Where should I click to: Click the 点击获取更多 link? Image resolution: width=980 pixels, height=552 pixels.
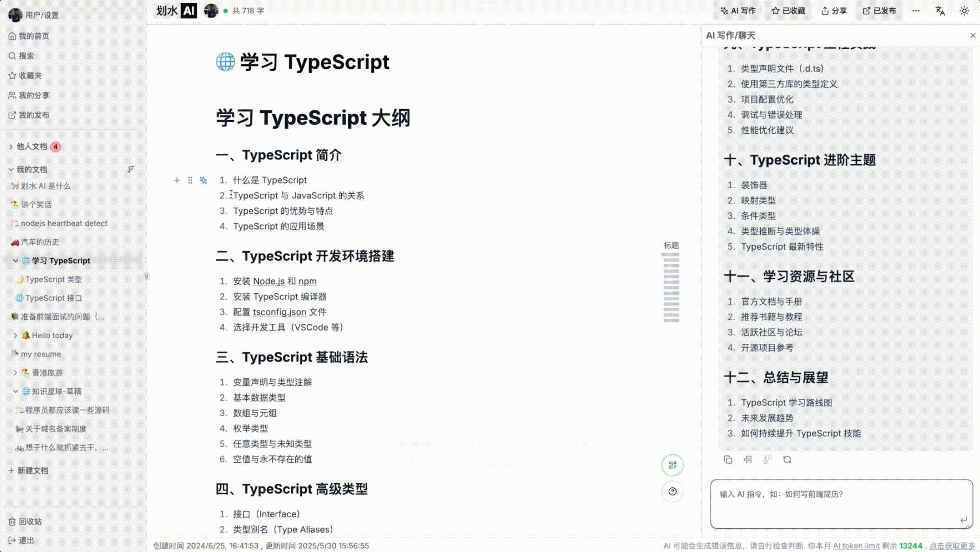coord(952,545)
